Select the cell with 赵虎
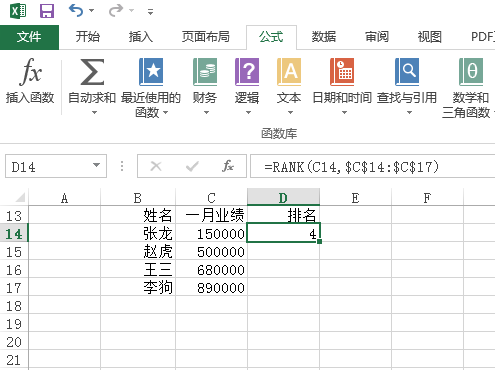This screenshot has width=495, height=370. tap(138, 251)
